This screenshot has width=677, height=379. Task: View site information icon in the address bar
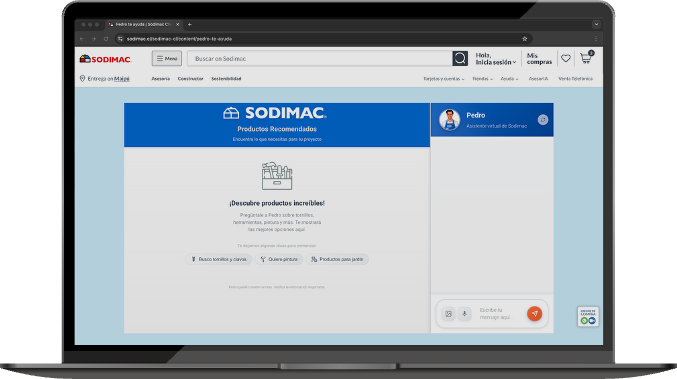point(120,39)
